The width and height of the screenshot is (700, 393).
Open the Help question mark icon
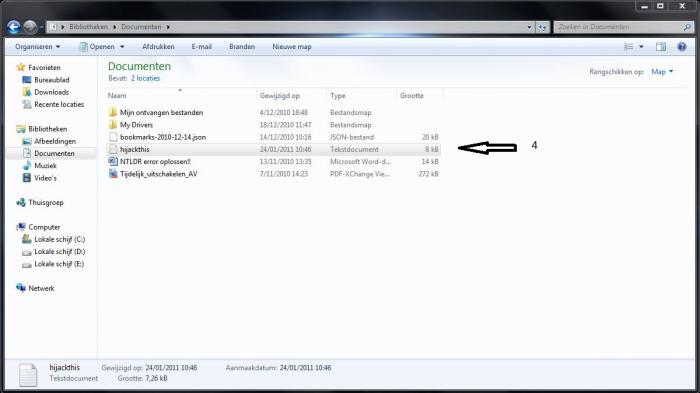click(x=682, y=46)
